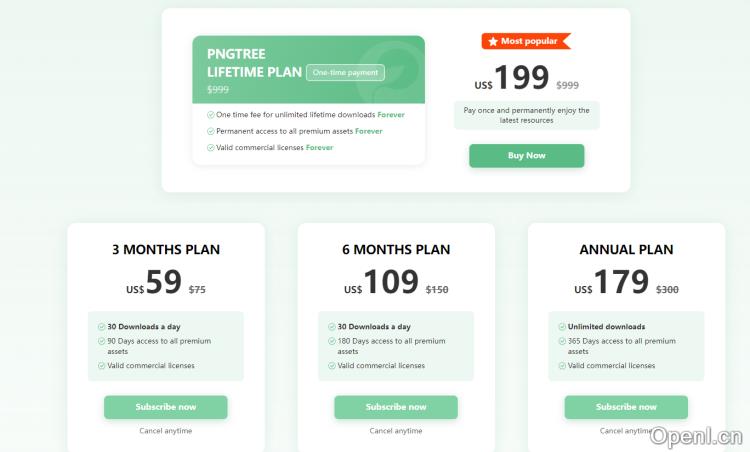
Task: Subscribe to the 3 Months Plan
Action: 166,407
